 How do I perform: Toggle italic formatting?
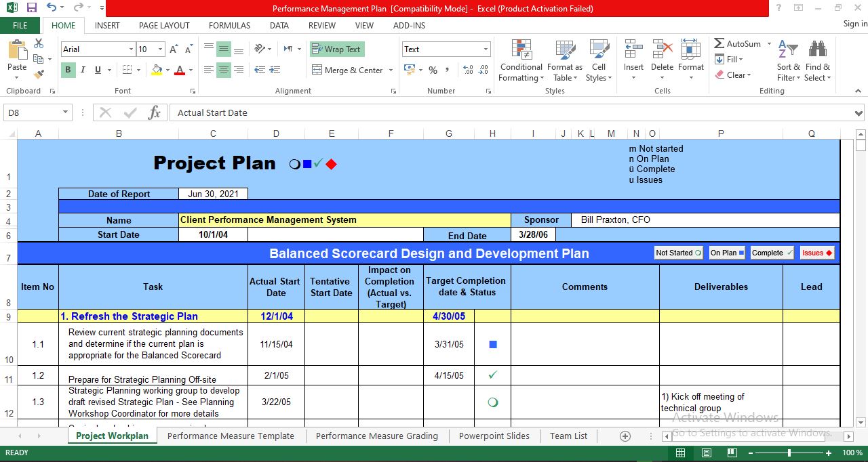coord(82,70)
